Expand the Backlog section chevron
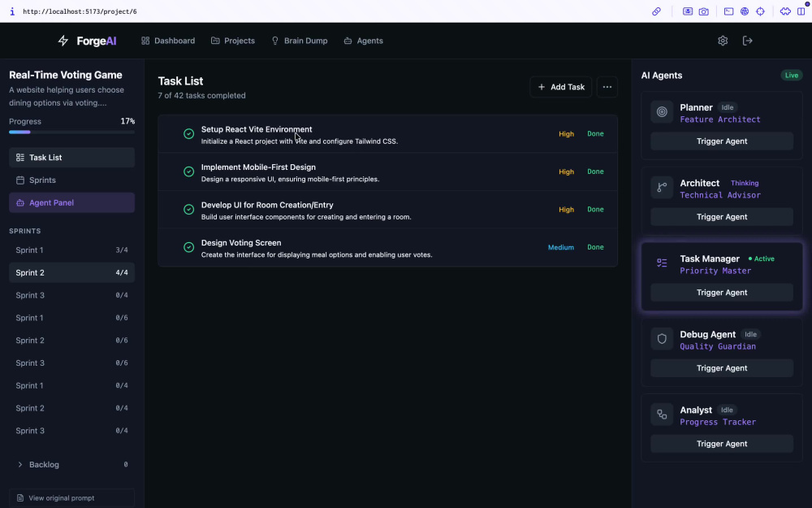 [x=20, y=464]
